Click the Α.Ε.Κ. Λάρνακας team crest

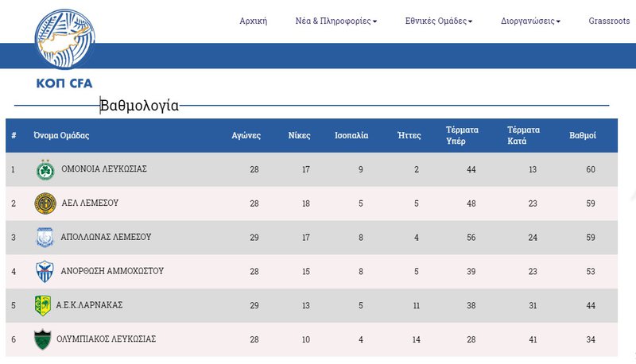(x=43, y=306)
